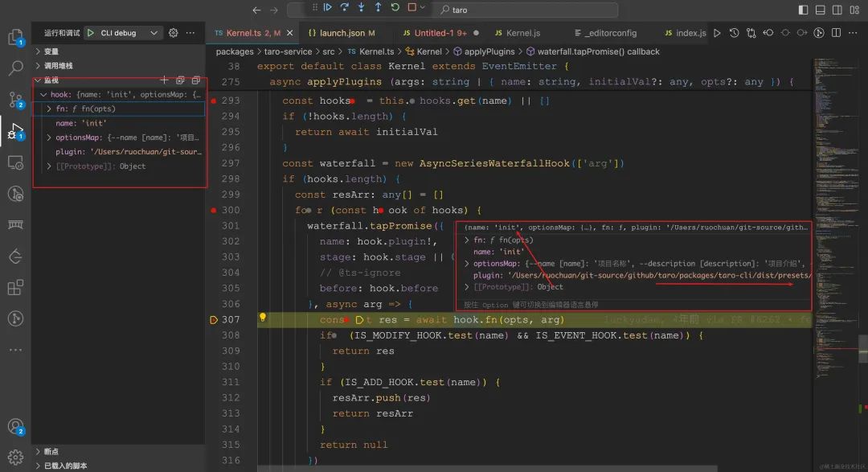Screen dimensions: 868x472
Task: Open editor more actions ellipsis
Action: click(x=853, y=33)
